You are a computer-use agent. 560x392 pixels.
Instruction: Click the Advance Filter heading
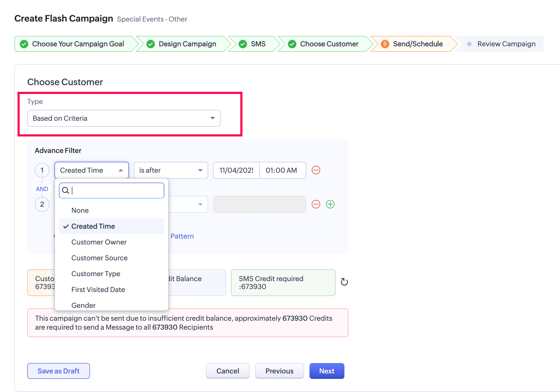(x=58, y=150)
